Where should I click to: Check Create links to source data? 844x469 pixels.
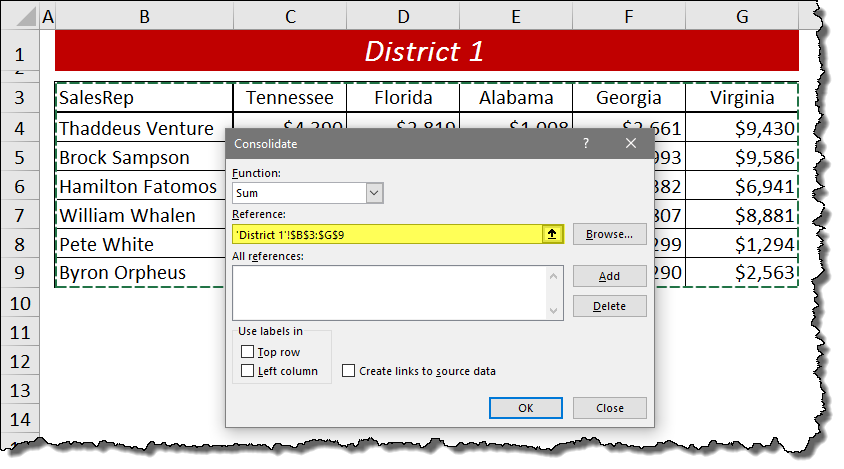(x=348, y=371)
